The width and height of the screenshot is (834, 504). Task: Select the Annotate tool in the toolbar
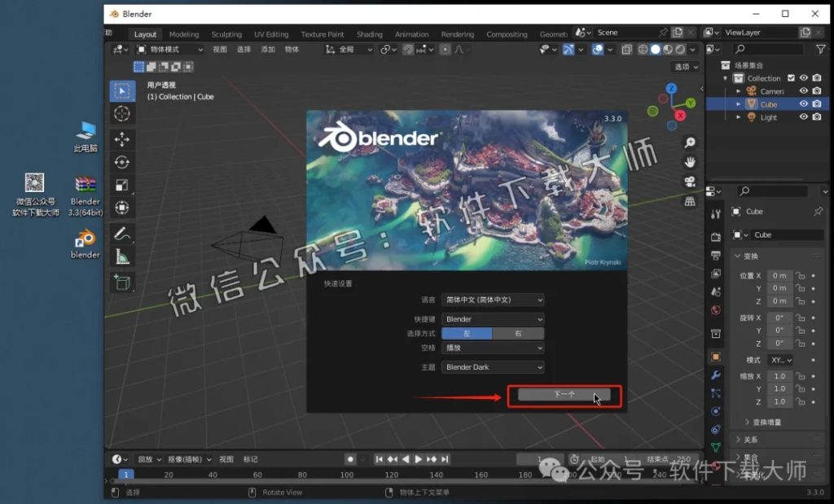[121, 234]
